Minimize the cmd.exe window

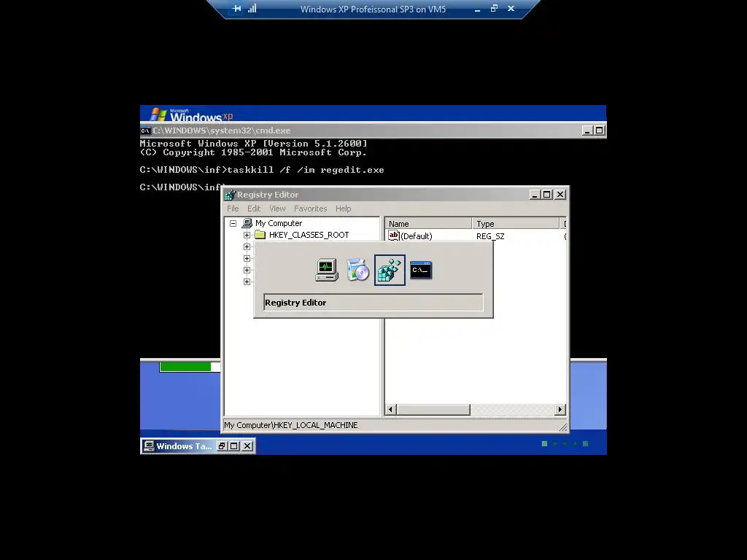(587, 131)
